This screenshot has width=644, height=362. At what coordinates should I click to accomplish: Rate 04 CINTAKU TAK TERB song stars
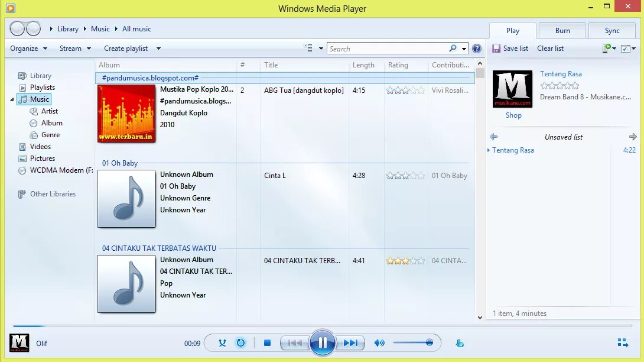(405, 261)
